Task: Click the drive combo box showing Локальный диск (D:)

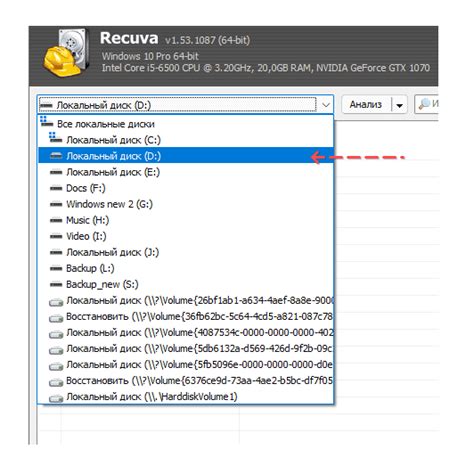Action: [185, 105]
